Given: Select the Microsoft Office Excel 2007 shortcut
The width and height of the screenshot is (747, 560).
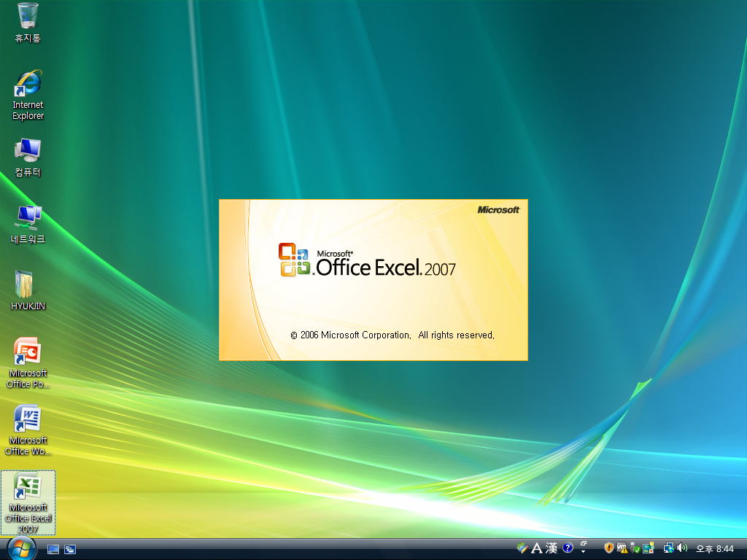Looking at the screenshot, I should [x=28, y=503].
